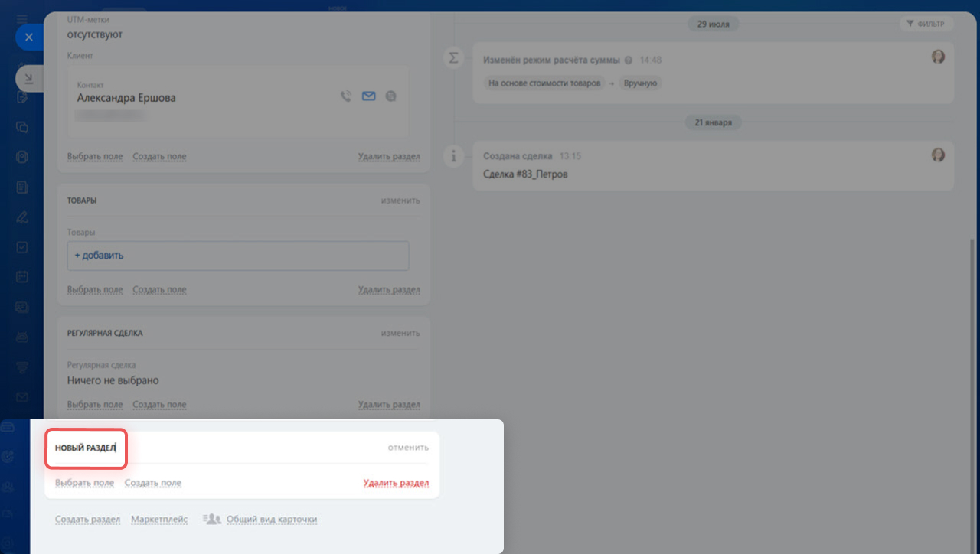Screen dimensions: 980x554
Task: Click изменить in Регулярная сделка section
Action: (400, 333)
